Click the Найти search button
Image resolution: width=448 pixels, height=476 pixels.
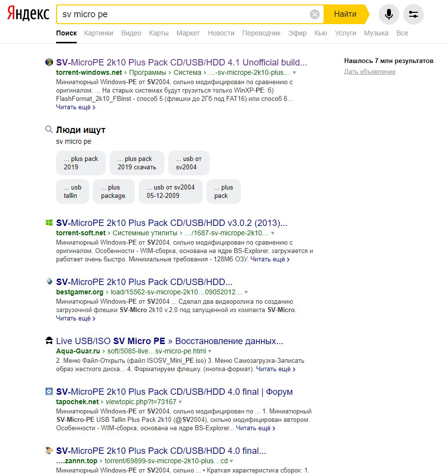tap(345, 14)
